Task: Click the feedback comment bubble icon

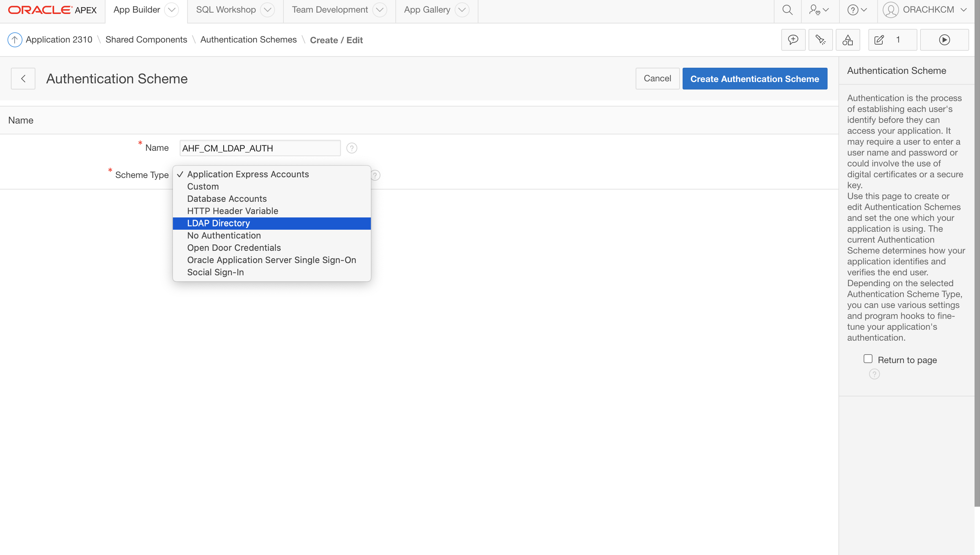Action: pyautogui.click(x=793, y=39)
